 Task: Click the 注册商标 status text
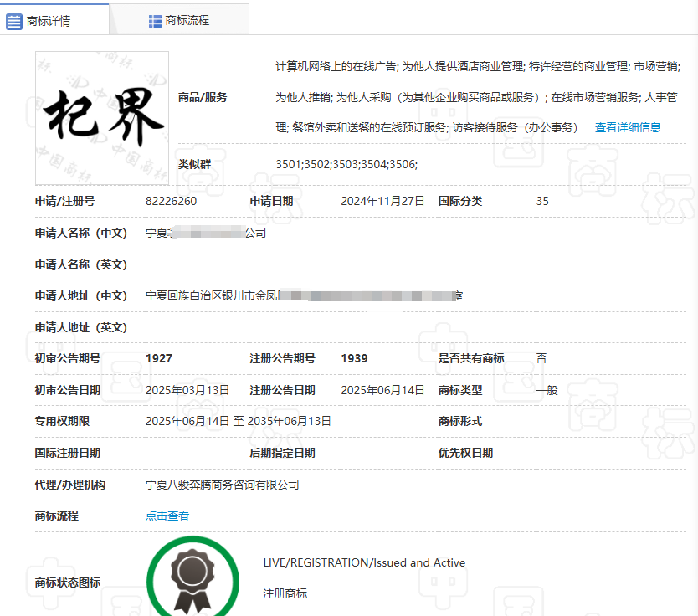(285, 593)
